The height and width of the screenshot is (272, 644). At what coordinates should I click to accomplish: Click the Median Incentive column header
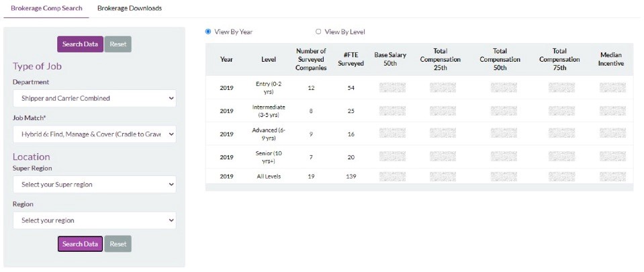coord(611,59)
